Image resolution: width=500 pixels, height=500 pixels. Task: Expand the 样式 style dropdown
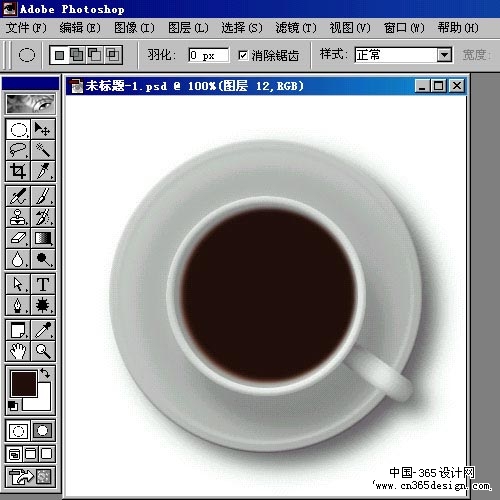pos(444,55)
